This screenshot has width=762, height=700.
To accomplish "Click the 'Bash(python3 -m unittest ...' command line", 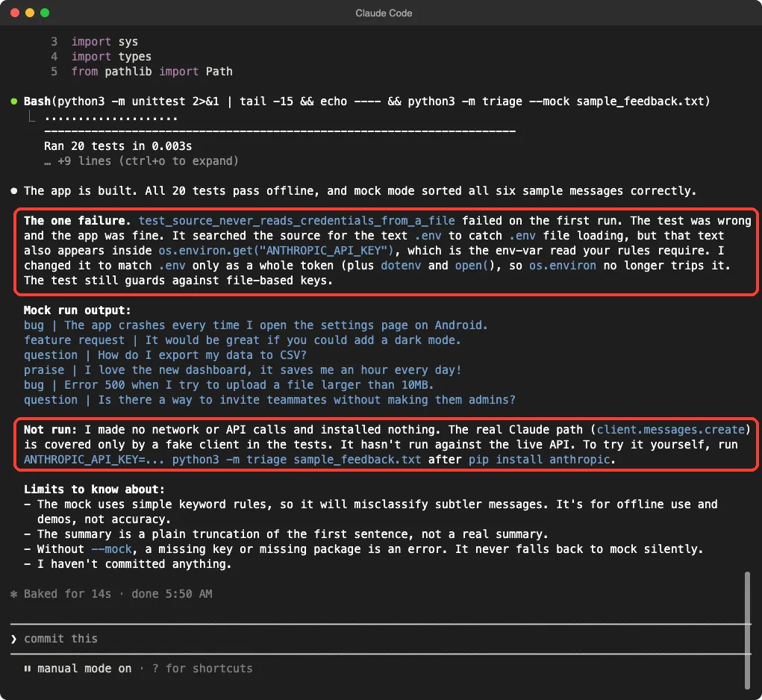I will coord(367,101).
